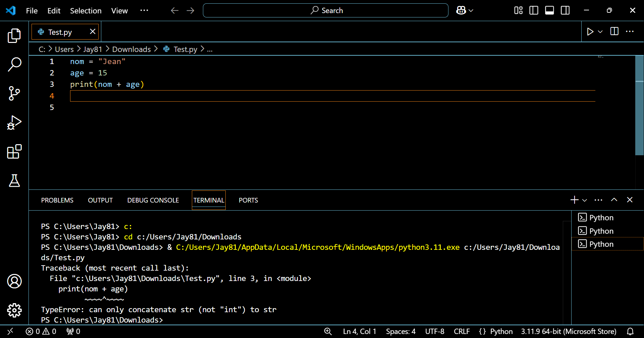Open the Run and Debug view

(14, 123)
